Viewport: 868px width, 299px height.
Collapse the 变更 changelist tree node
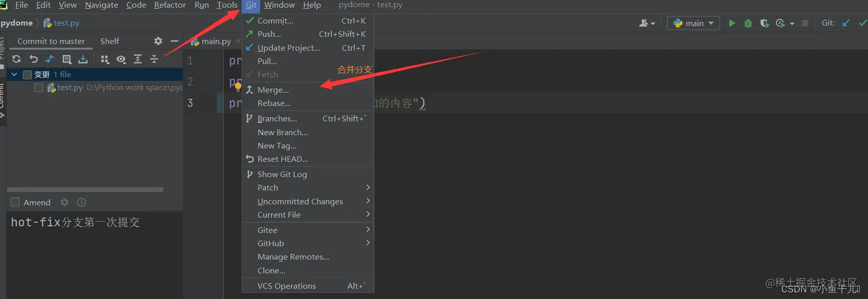point(15,75)
